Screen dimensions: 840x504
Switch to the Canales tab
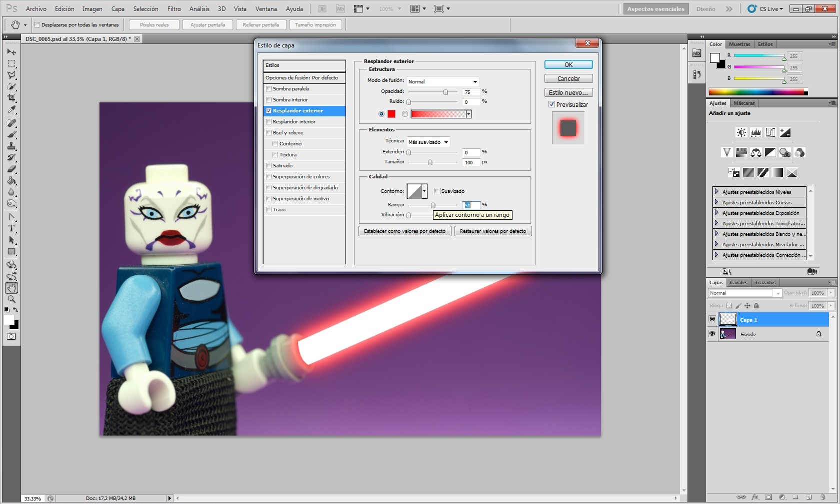coord(738,283)
